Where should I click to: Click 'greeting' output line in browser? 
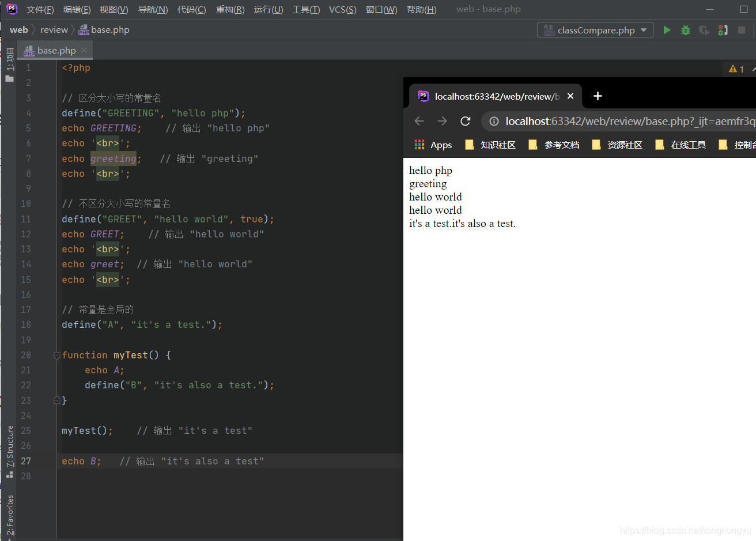[x=428, y=184]
